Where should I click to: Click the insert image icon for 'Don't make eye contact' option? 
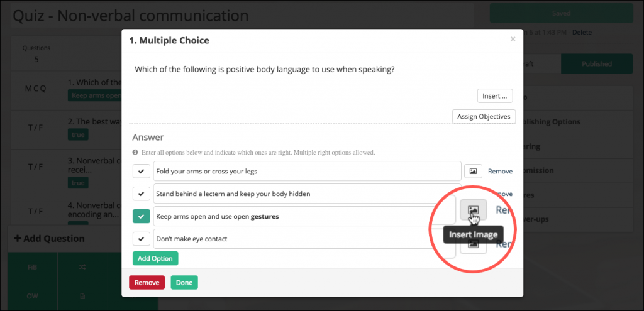pyautogui.click(x=473, y=246)
